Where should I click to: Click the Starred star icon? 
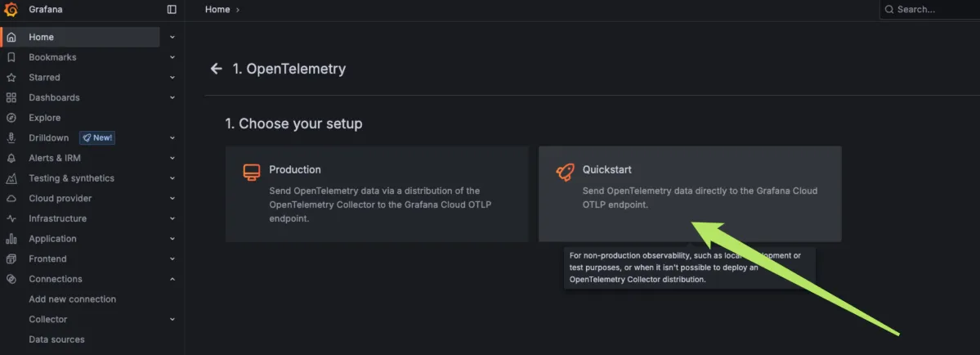pos(11,78)
